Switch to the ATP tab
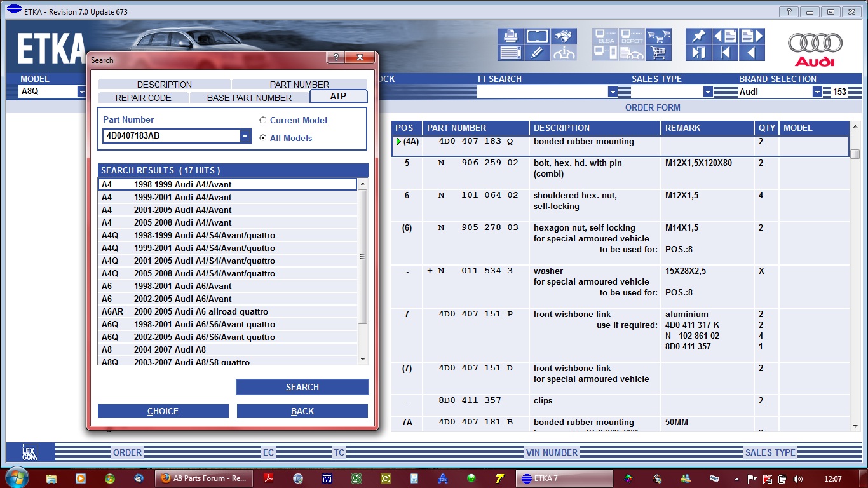 click(339, 97)
